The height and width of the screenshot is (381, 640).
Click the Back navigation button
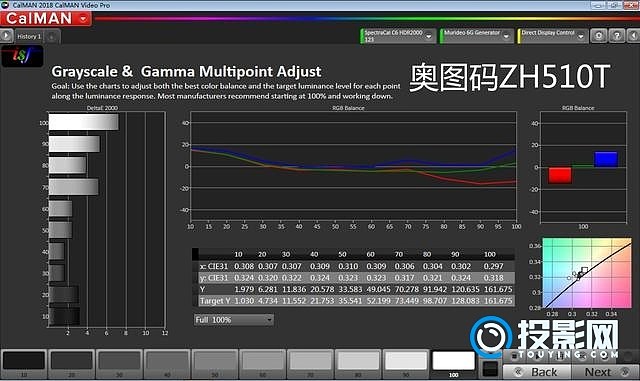click(537, 372)
